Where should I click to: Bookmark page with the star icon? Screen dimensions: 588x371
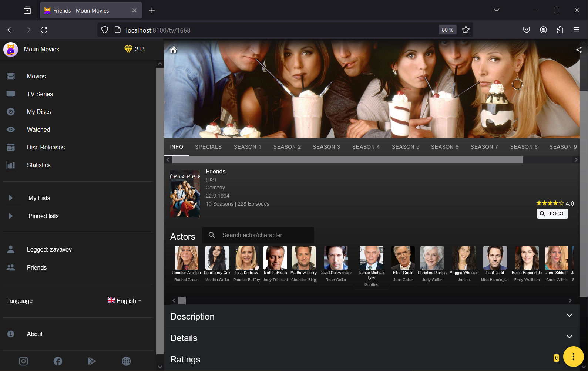pyautogui.click(x=466, y=30)
